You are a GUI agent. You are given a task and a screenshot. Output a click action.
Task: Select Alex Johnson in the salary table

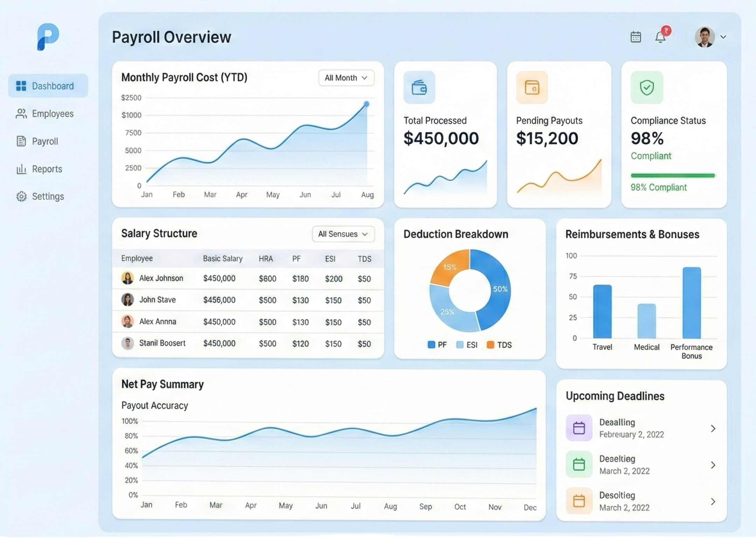click(x=161, y=278)
